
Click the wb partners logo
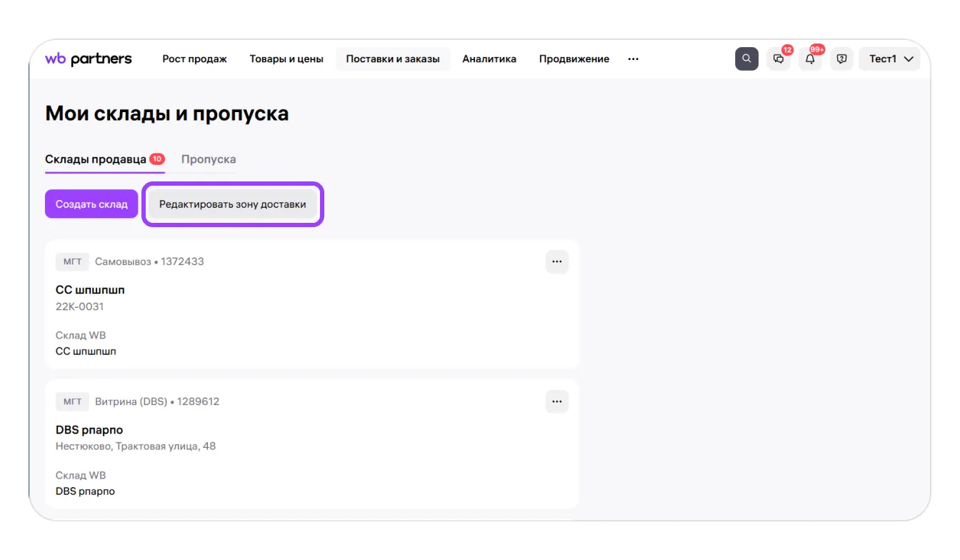tap(89, 59)
